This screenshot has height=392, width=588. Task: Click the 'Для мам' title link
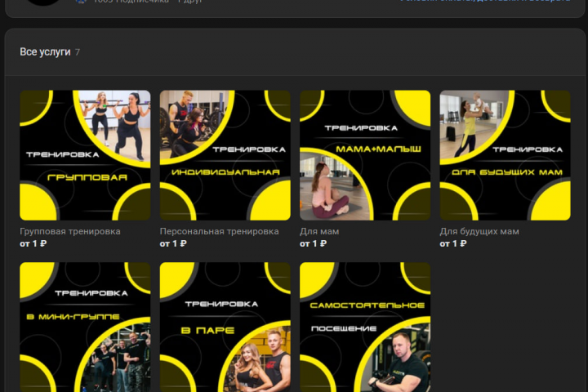(x=319, y=231)
